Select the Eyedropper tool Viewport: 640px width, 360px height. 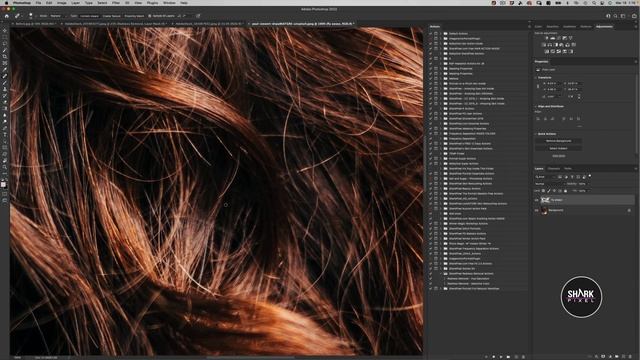coord(5,70)
